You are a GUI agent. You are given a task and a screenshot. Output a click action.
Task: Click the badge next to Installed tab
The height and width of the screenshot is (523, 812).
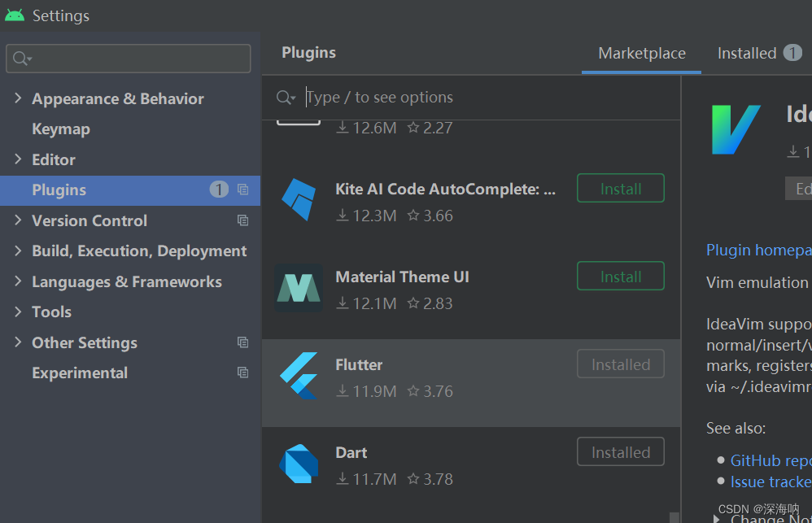[x=792, y=53]
